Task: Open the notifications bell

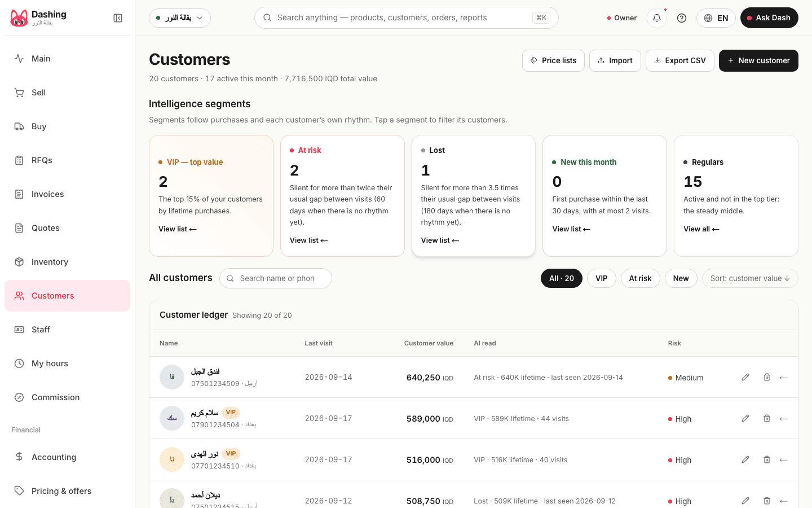Action: click(x=657, y=18)
